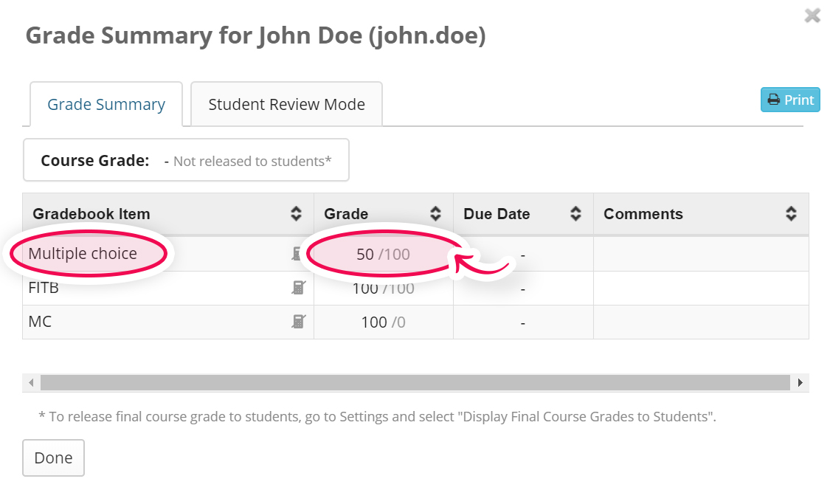
Task: Click the calculator icon in MC row
Action: [x=298, y=322]
